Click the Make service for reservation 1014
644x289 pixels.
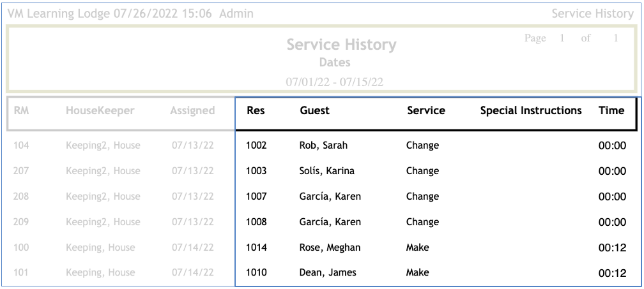417,248
